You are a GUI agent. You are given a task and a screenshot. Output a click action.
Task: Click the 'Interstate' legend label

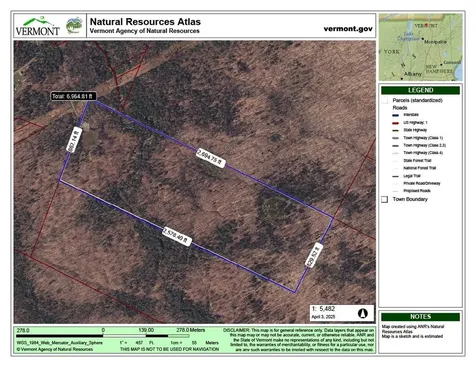(x=411, y=115)
